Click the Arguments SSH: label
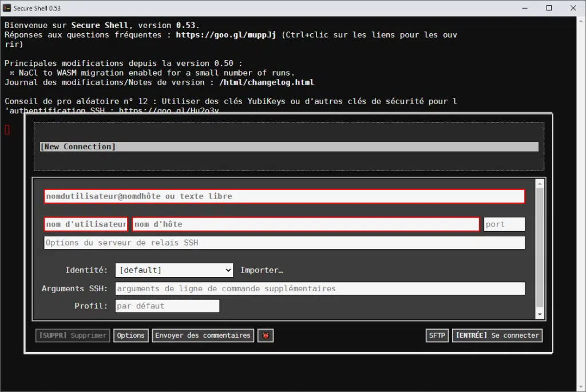 pyautogui.click(x=74, y=288)
